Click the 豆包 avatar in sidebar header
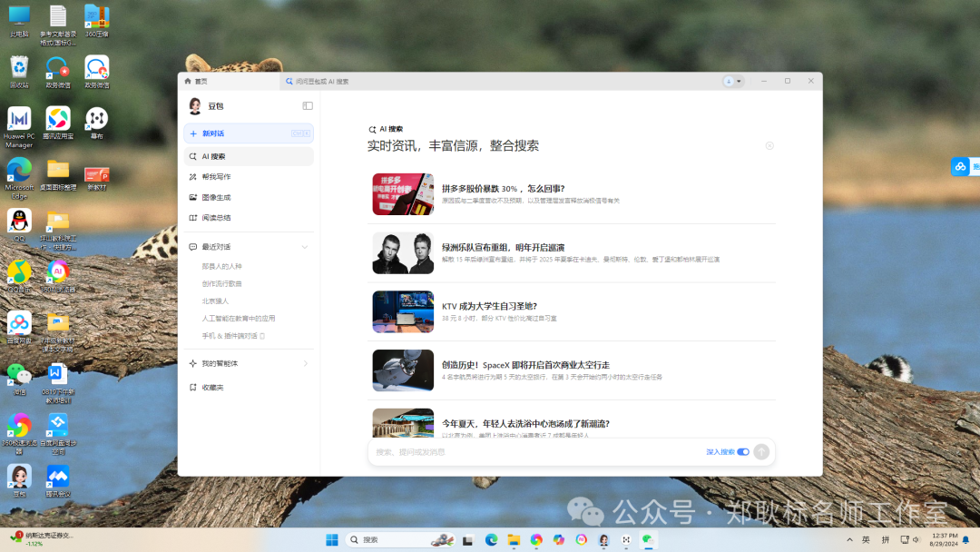This screenshot has height=552, width=980. tap(195, 106)
